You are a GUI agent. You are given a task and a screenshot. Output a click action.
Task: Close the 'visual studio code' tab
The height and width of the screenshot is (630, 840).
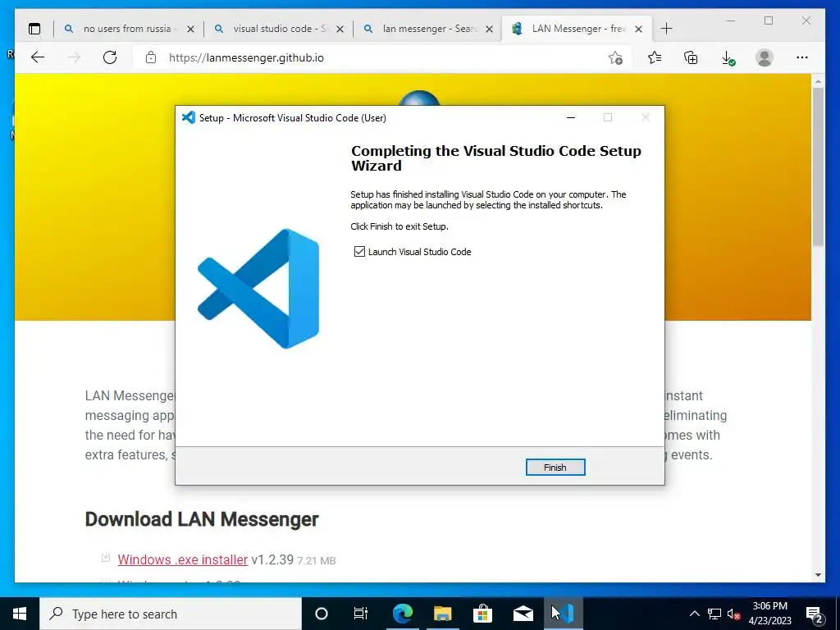point(340,29)
